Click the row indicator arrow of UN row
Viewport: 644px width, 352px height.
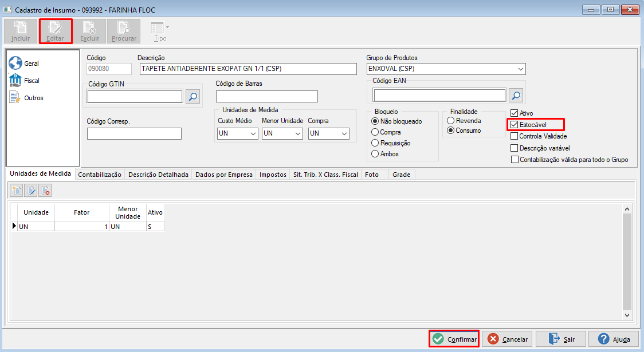14,226
